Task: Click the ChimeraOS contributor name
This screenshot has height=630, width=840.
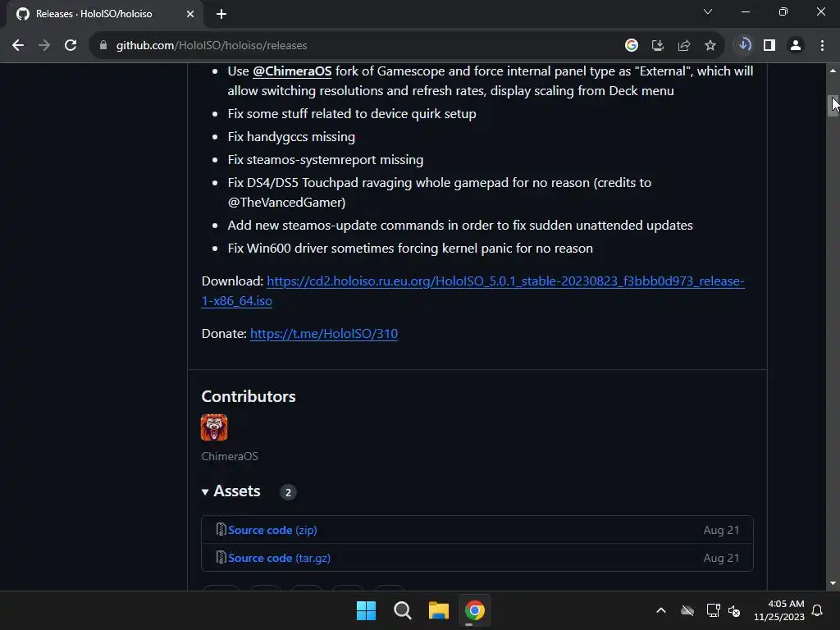Action: tap(230, 456)
